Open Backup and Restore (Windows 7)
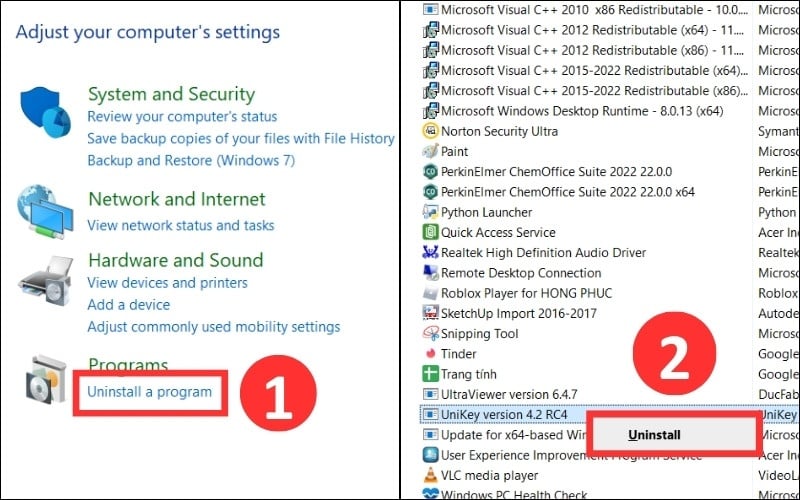This screenshot has width=800, height=500. [x=191, y=160]
